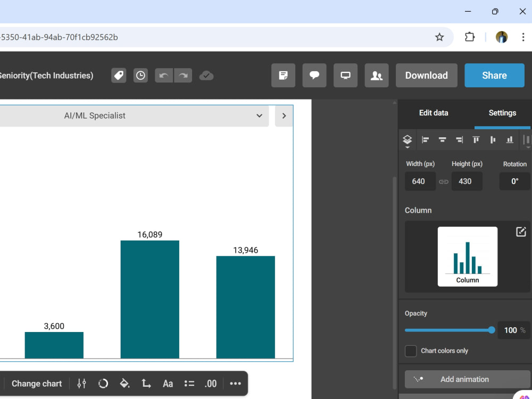
Task: Click the Height (px) field
Action: click(467, 181)
